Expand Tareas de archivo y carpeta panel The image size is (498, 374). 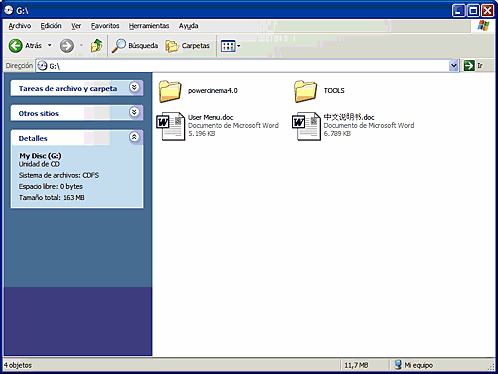pyautogui.click(x=134, y=87)
